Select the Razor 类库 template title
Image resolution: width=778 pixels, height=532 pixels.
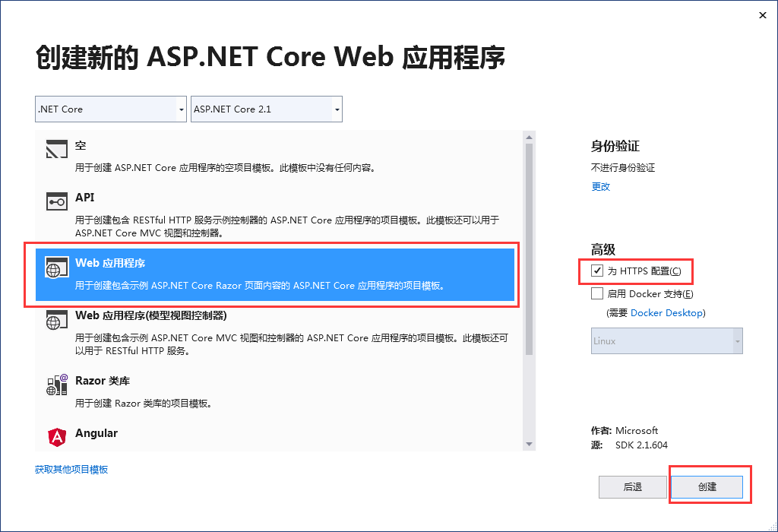click(103, 381)
